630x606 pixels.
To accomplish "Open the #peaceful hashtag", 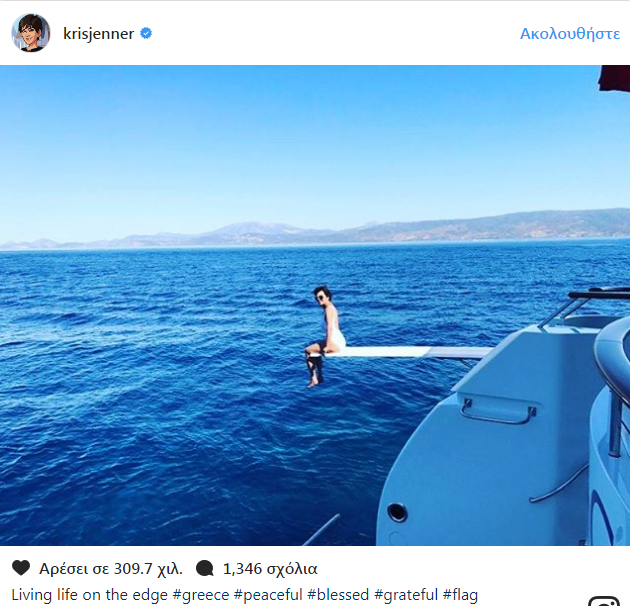I will tap(268, 595).
